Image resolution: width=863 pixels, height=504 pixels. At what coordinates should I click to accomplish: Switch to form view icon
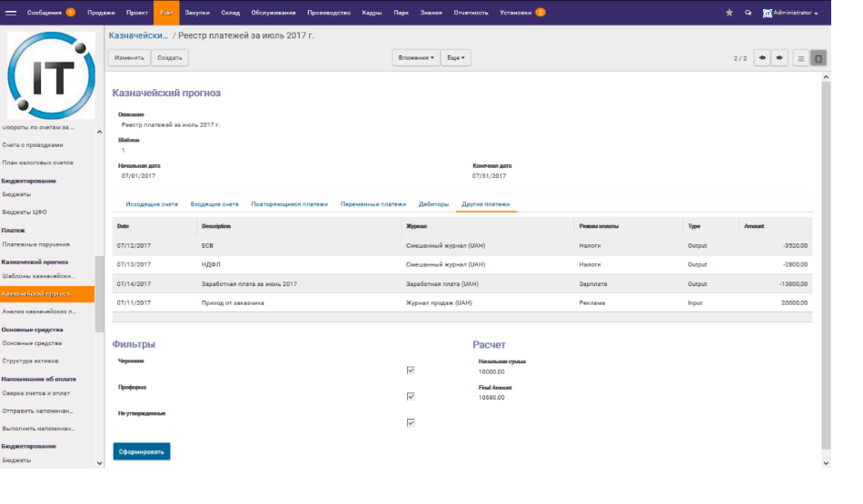[818, 58]
